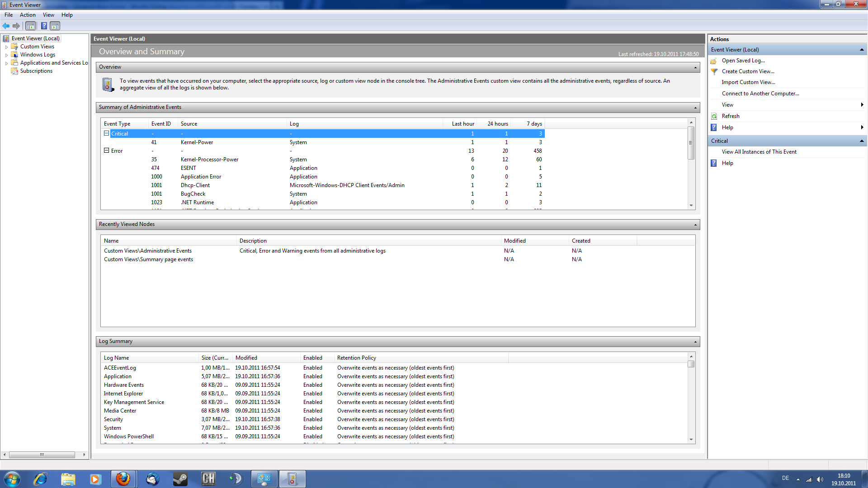
Task: Collapse the Overview section
Action: 695,67
